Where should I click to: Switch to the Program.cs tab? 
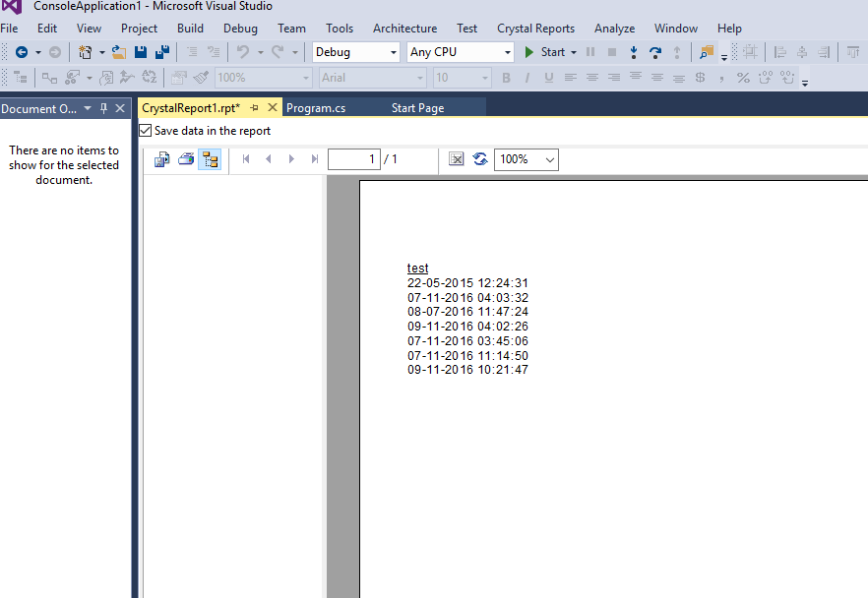point(316,108)
